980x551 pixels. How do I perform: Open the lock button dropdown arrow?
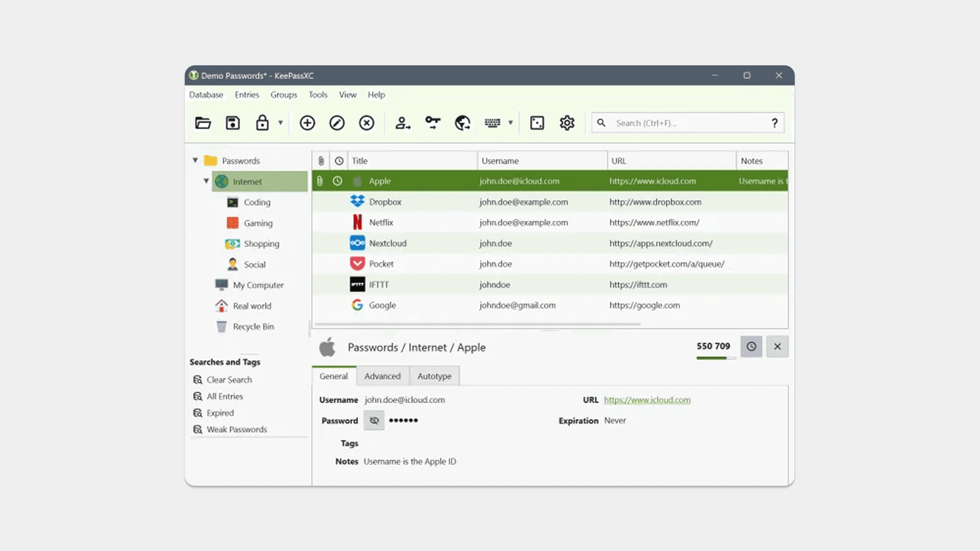(x=280, y=122)
